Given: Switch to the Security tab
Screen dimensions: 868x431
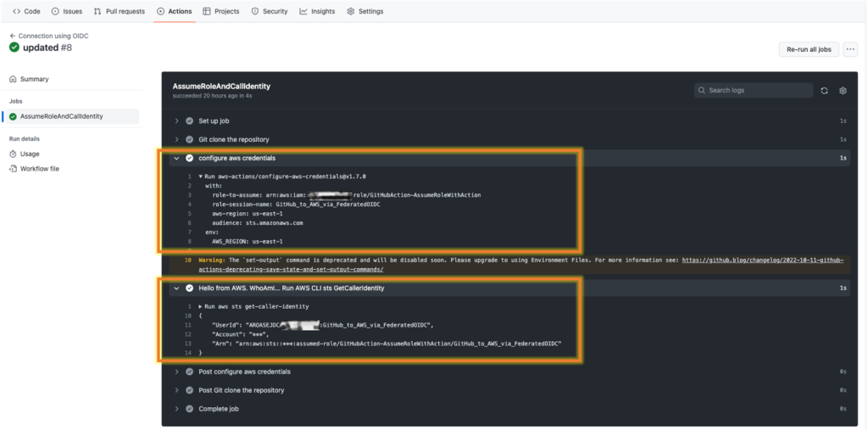Looking at the screenshot, I should pos(270,11).
